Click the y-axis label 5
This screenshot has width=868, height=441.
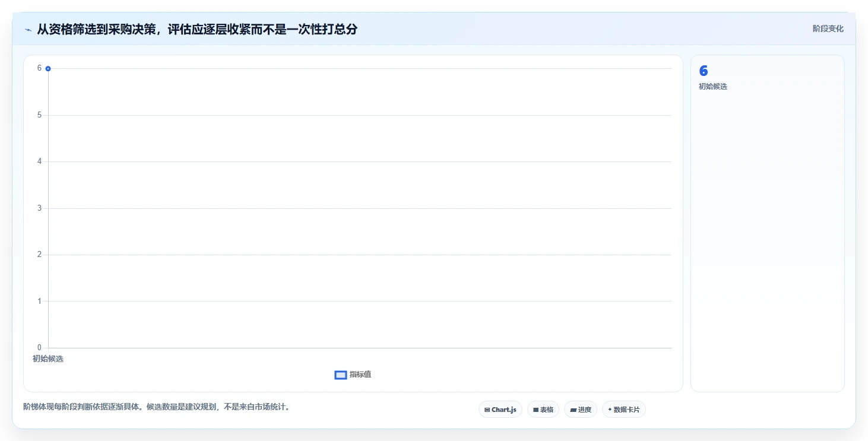tap(39, 115)
